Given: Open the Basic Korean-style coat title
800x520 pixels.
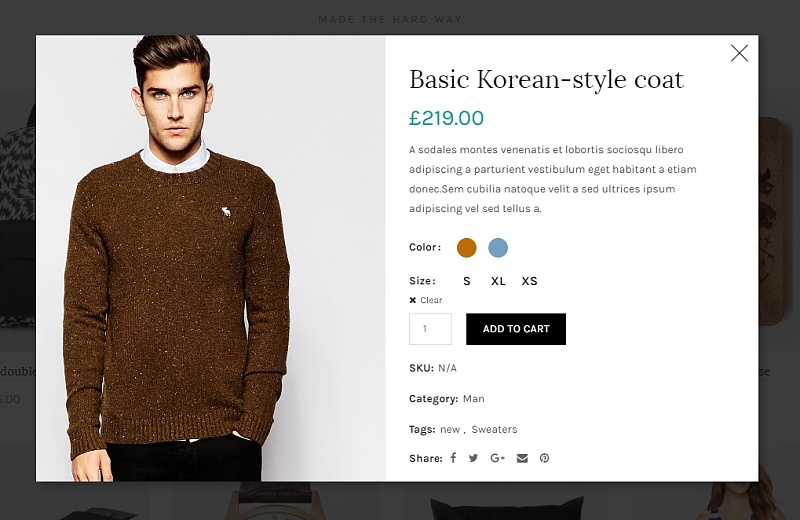Looking at the screenshot, I should point(546,80).
